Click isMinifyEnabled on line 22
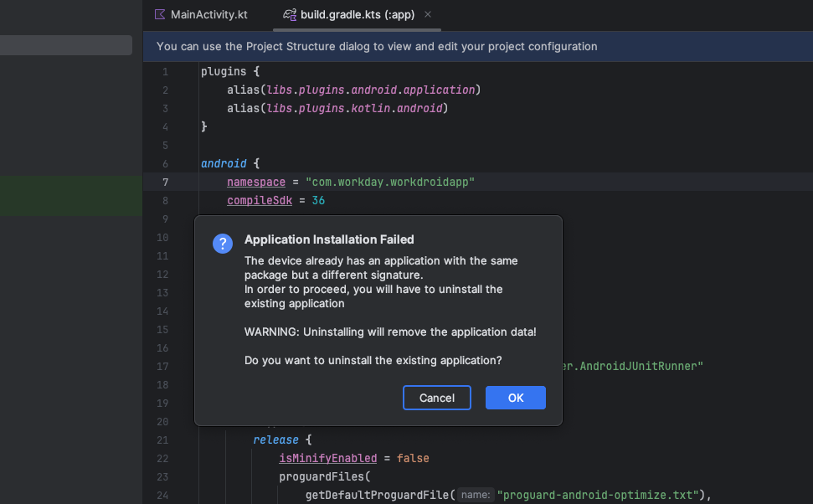The width and height of the screenshot is (813, 504). click(x=327, y=458)
